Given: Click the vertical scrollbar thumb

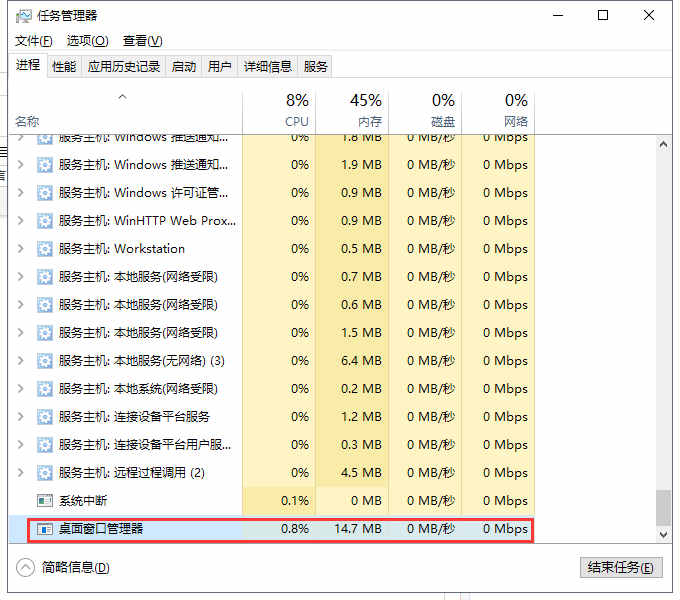Looking at the screenshot, I should [663, 507].
